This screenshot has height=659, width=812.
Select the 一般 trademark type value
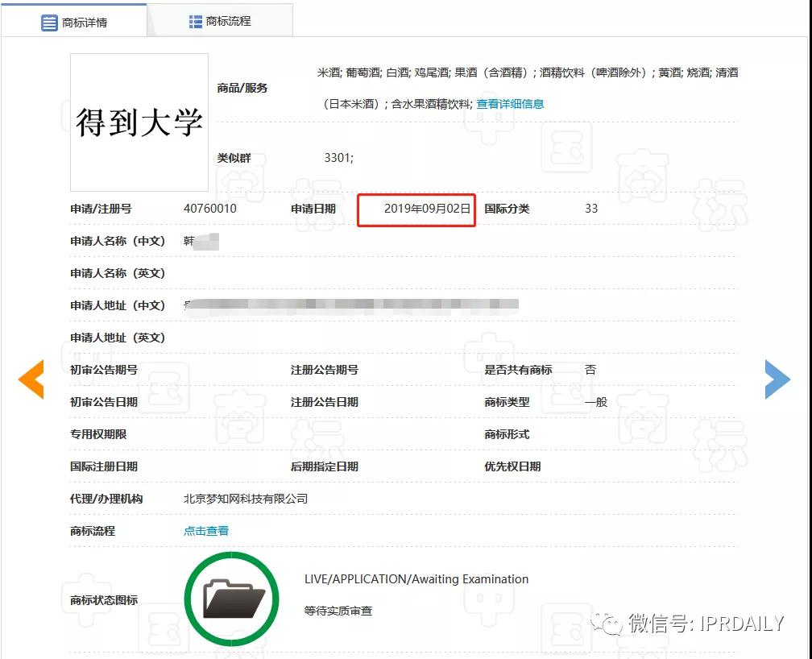tap(596, 402)
